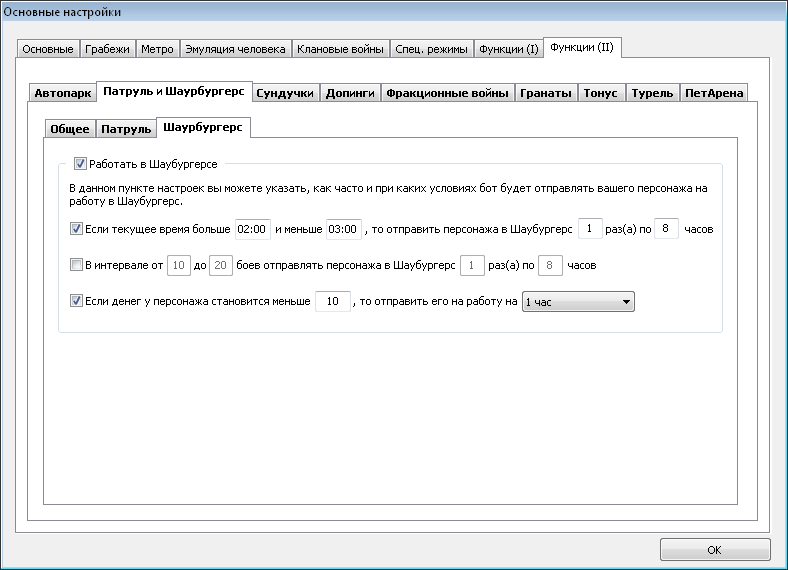Screen dimensions: 788x570
Task: Go to the Гранаты sub-tab
Action: point(546,93)
